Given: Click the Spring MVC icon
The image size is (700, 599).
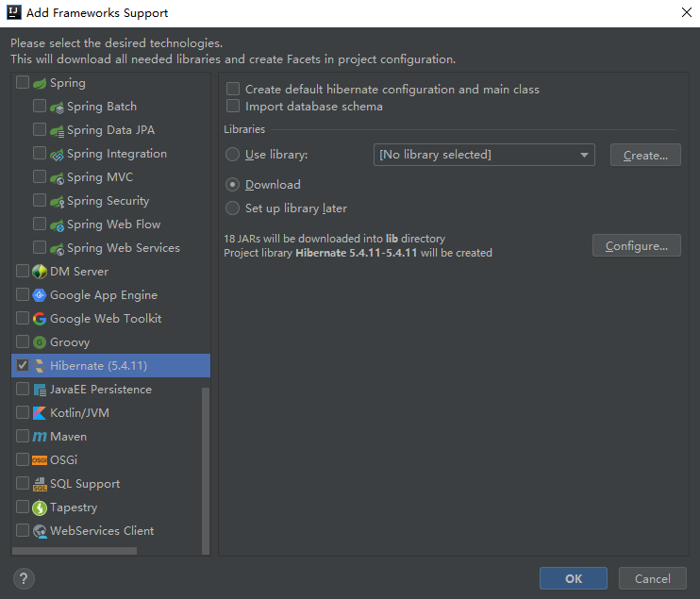Looking at the screenshot, I should pos(58,178).
